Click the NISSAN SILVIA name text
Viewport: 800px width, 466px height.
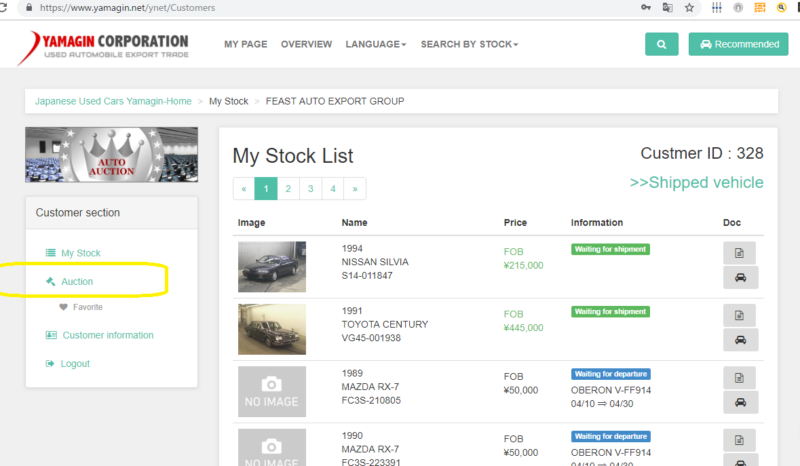(x=375, y=262)
